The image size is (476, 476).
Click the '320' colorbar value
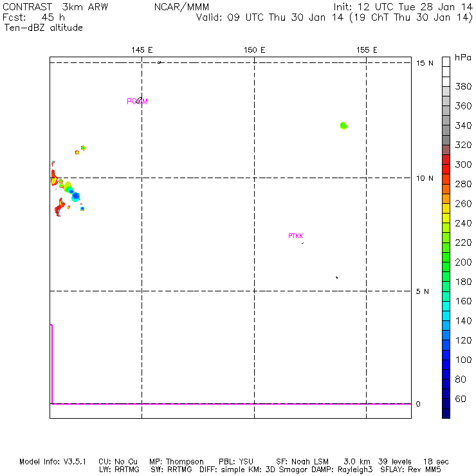[x=463, y=145]
